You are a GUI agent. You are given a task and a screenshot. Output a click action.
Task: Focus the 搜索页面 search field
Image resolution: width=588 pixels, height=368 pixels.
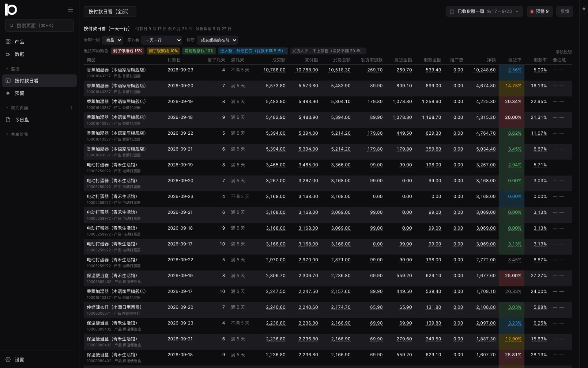click(40, 25)
